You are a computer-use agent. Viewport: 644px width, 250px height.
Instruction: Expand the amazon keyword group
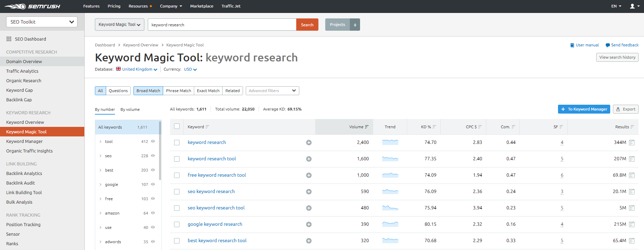(x=100, y=213)
